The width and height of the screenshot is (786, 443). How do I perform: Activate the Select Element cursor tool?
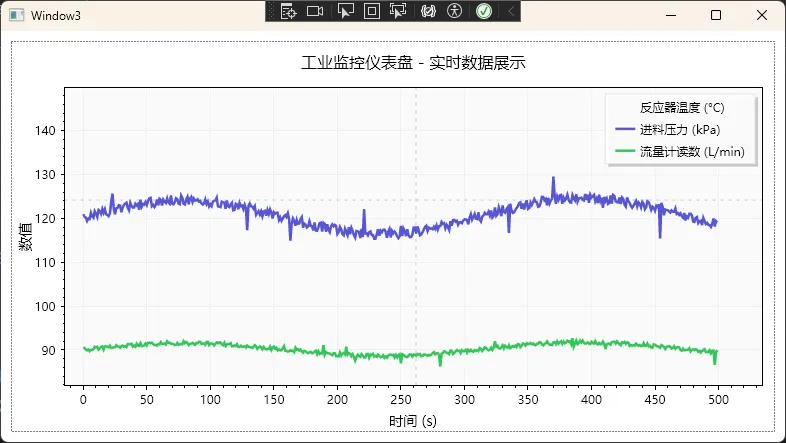pyautogui.click(x=346, y=11)
